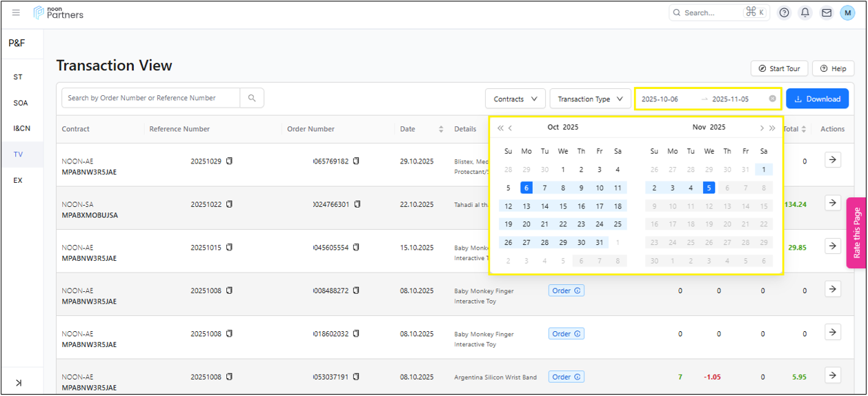Click the search magnifier button beside order search
This screenshot has height=396, width=868.
pos(252,98)
